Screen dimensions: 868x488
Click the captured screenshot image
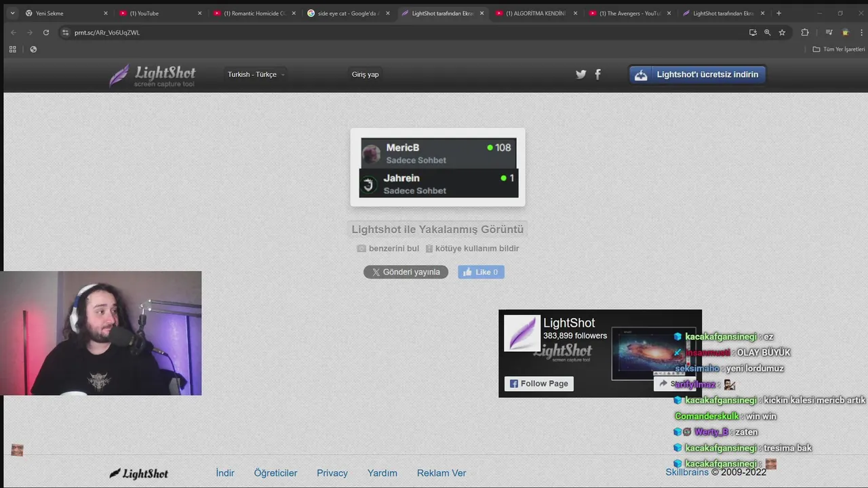pyautogui.click(x=438, y=167)
